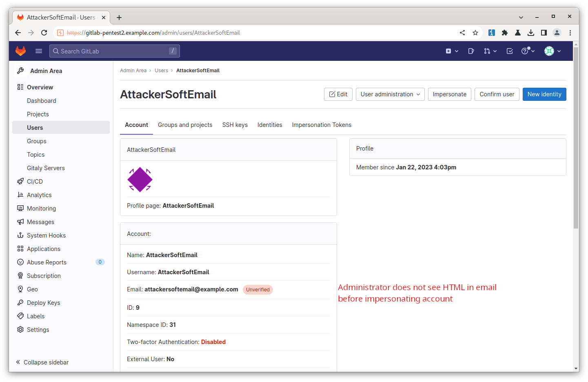Open the AttackerSoftEmail profile page link
This screenshot has height=382, width=588.
click(x=188, y=206)
